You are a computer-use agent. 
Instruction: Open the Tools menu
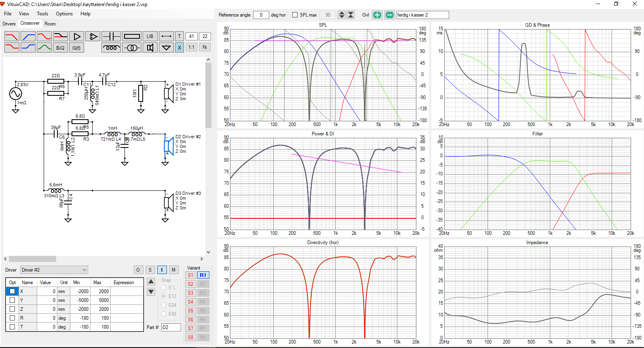click(x=42, y=14)
